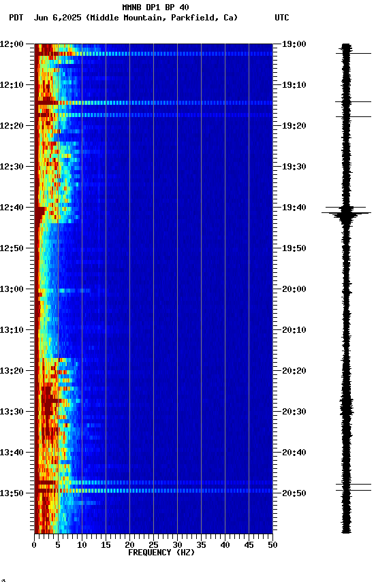This screenshot has width=376, height=588.
Task: Click the 12:10 PDT time label
Action: point(12,85)
